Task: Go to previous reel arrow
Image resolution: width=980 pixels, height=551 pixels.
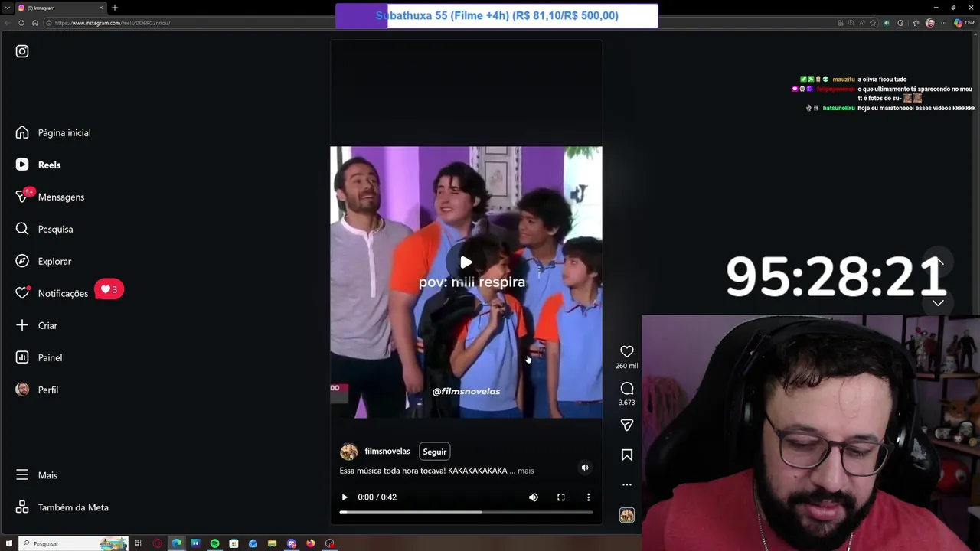Action: [938, 262]
